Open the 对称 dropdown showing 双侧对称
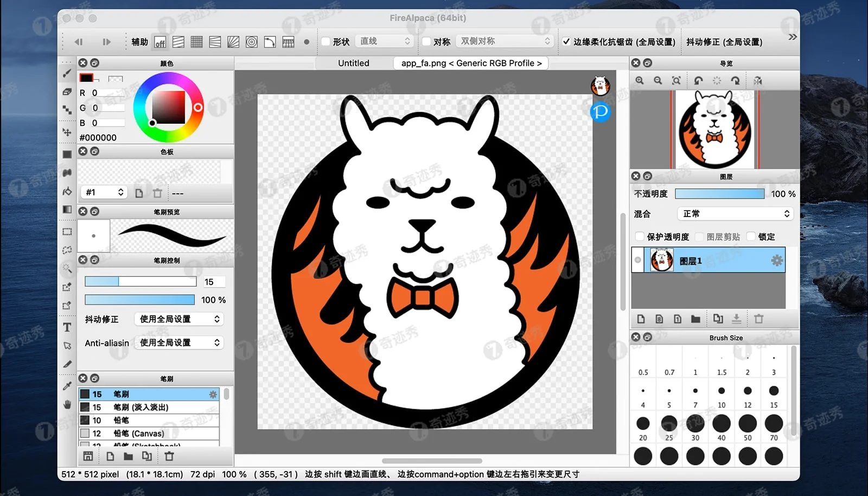Screen dimensions: 868x496 click(505, 41)
